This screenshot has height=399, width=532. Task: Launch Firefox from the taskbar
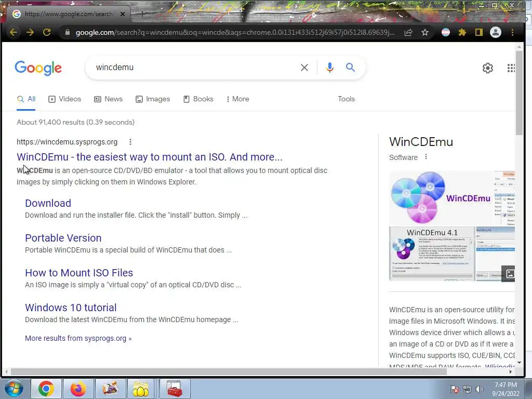coord(78,389)
